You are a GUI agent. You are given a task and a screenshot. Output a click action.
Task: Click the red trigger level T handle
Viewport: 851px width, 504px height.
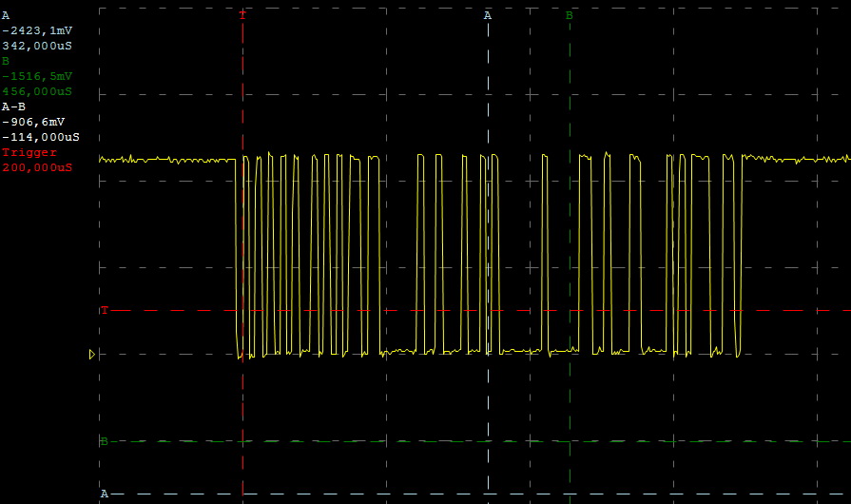pos(105,310)
